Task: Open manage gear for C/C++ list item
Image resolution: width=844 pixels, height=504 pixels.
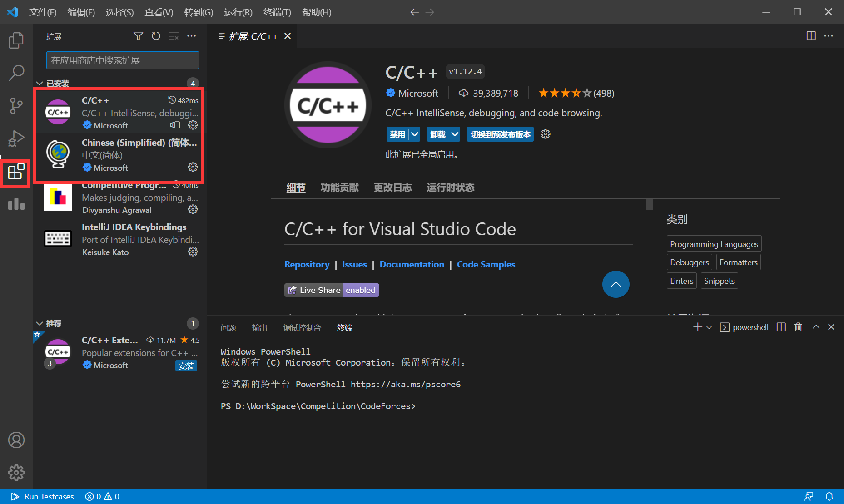Action: [x=193, y=125]
